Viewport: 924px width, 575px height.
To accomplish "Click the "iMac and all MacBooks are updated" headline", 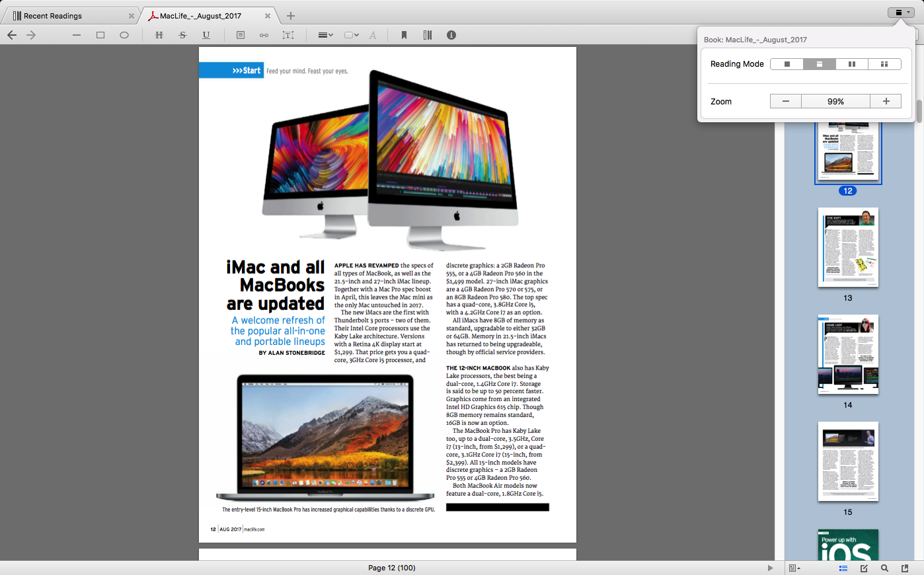I will click(x=276, y=286).
